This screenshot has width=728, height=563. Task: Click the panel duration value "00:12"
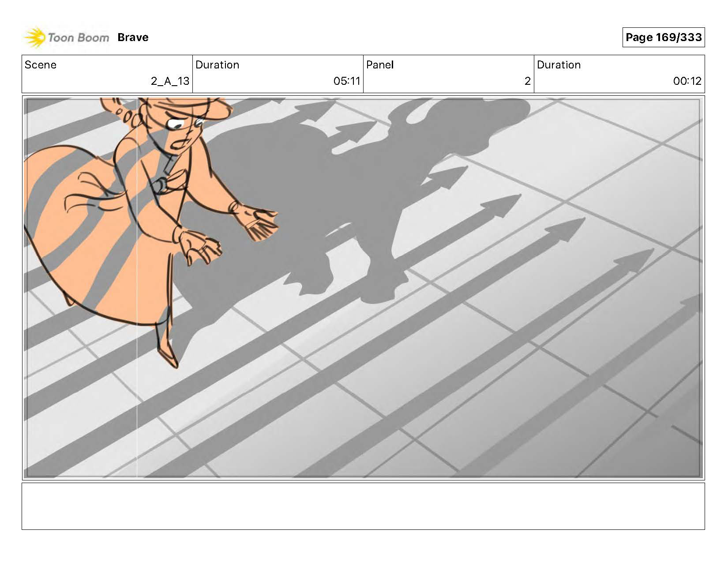[687, 81]
